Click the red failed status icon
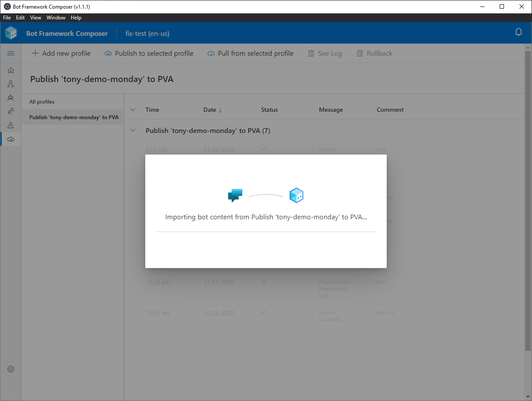The width and height of the screenshot is (532, 401). point(264,281)
